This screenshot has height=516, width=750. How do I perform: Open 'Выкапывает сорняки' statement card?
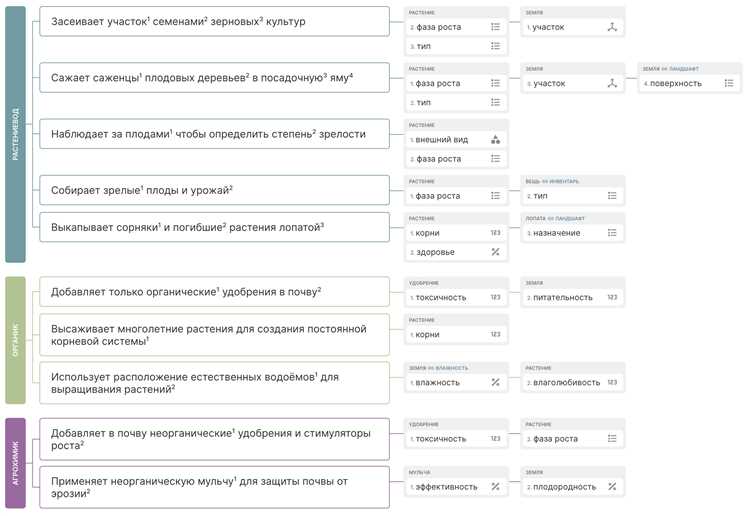click(214, 228)
